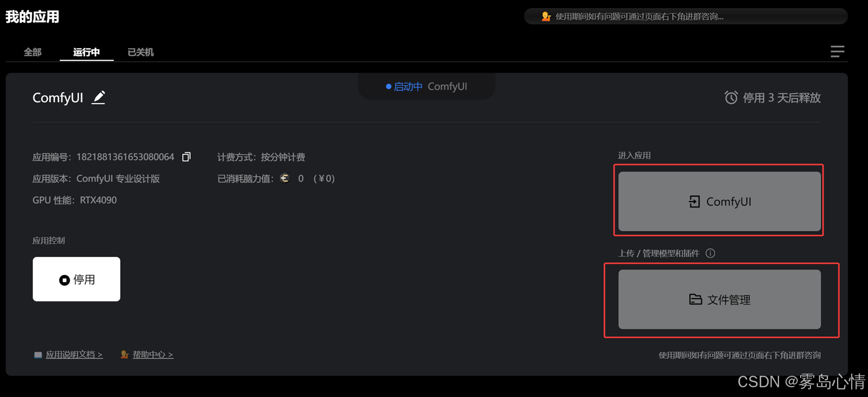Click the top notice banner about 进群咨询

point(685,16)
